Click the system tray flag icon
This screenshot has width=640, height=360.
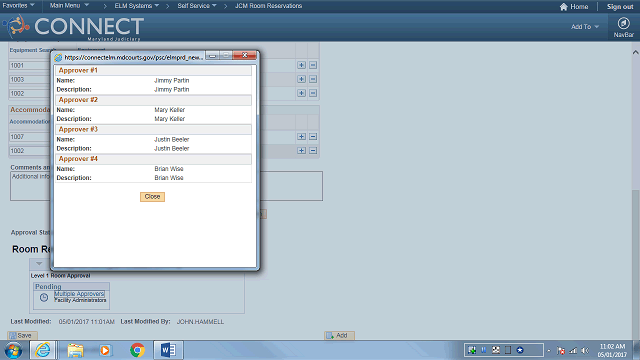pos(561,350)
